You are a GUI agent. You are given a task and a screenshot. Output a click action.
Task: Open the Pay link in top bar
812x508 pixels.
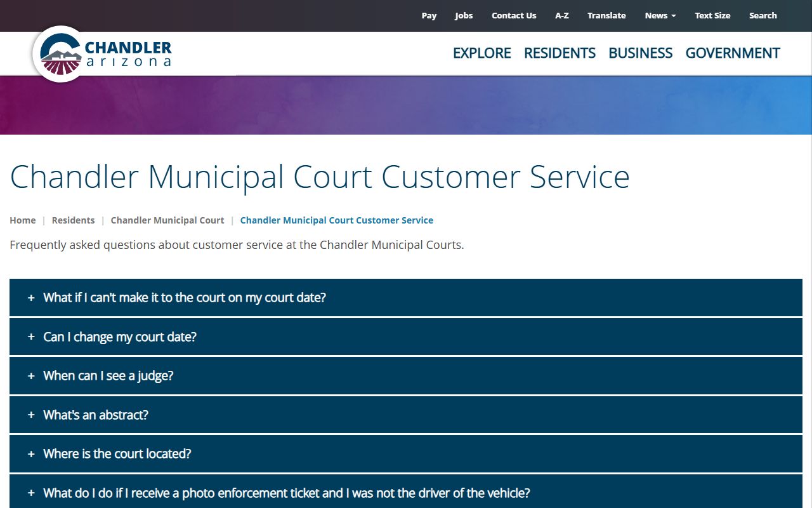click(429, 15)
